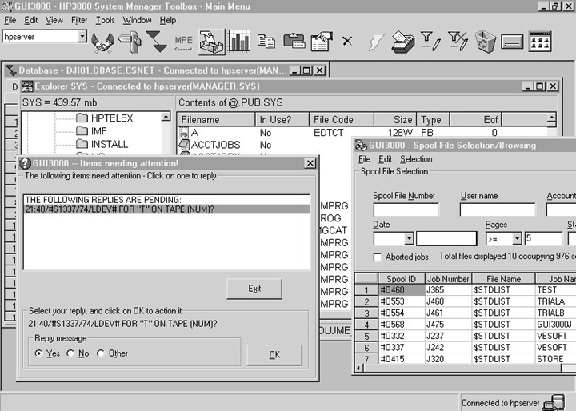The height and width of the screenshot is (411, 576).
Task: Open the Edit menu in main window
Action: click(x=31, y=20)
